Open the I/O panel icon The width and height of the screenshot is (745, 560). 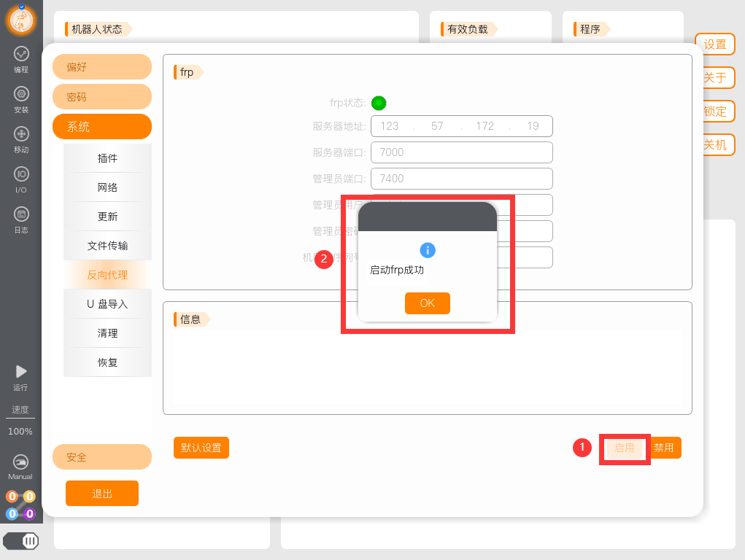coord(21,174)
